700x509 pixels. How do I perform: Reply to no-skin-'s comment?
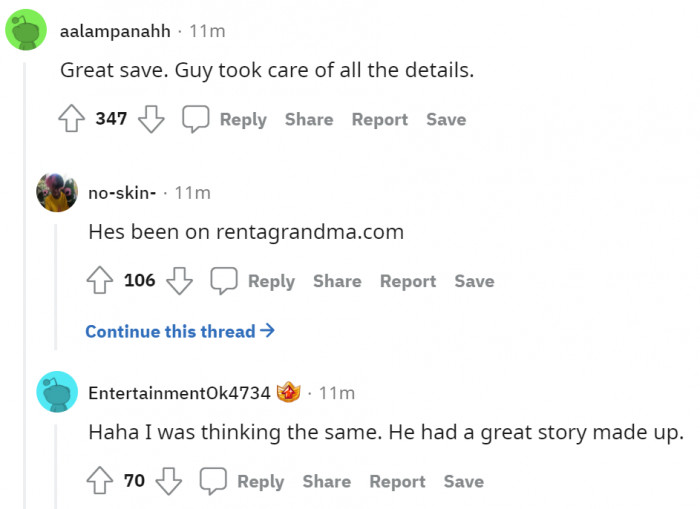tap(271, 281)
